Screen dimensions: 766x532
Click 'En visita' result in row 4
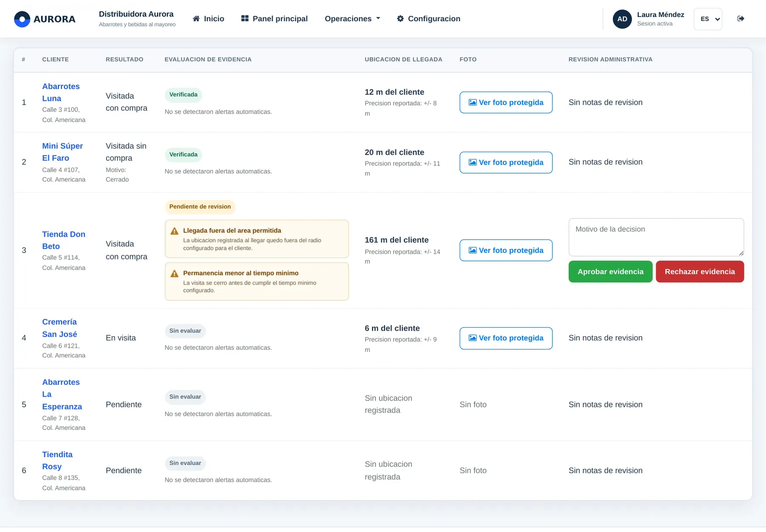click(121, 338)
